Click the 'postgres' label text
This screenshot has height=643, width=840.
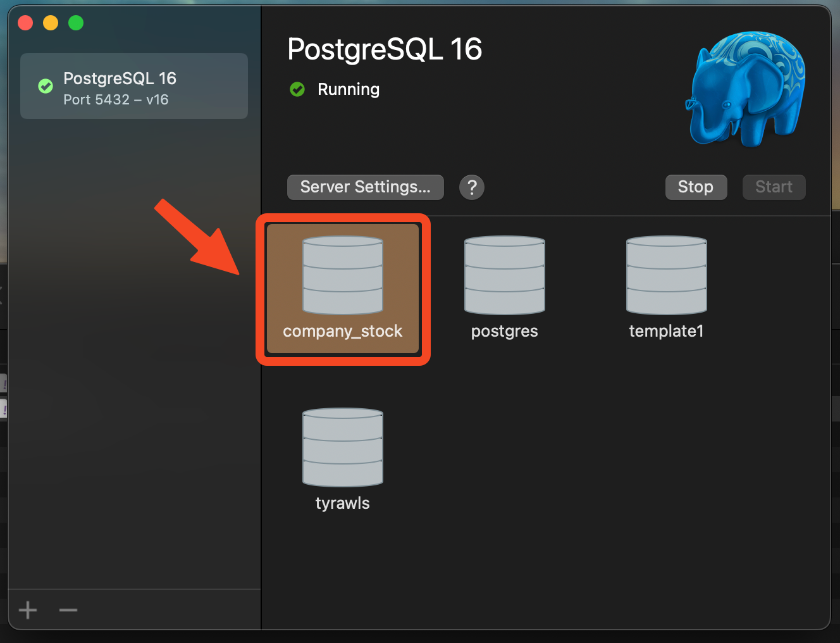505,332
